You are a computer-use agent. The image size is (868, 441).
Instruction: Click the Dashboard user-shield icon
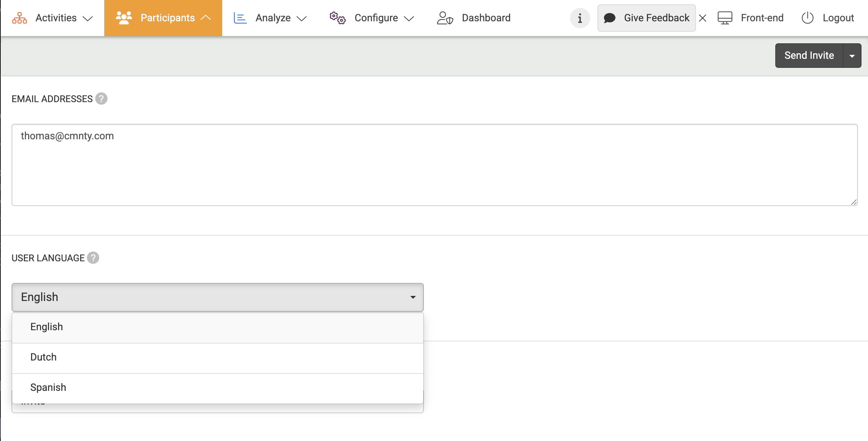click(445, 18)
